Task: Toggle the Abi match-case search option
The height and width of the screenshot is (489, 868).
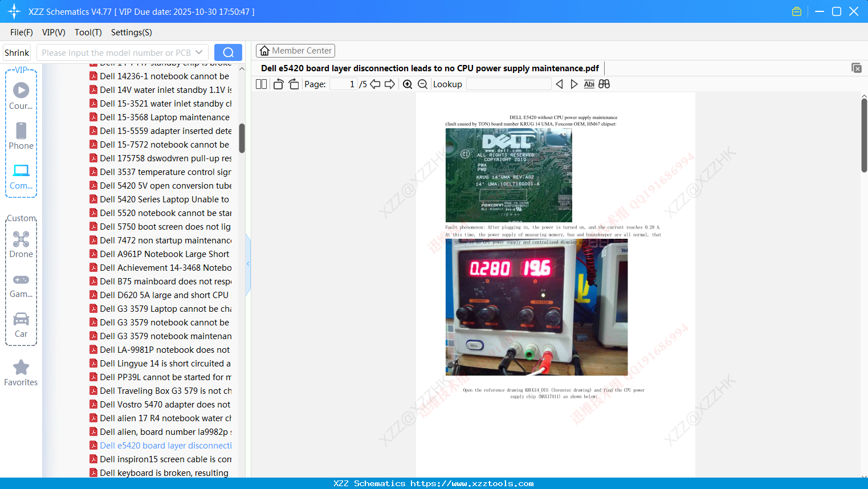Action: pos(589,84)
